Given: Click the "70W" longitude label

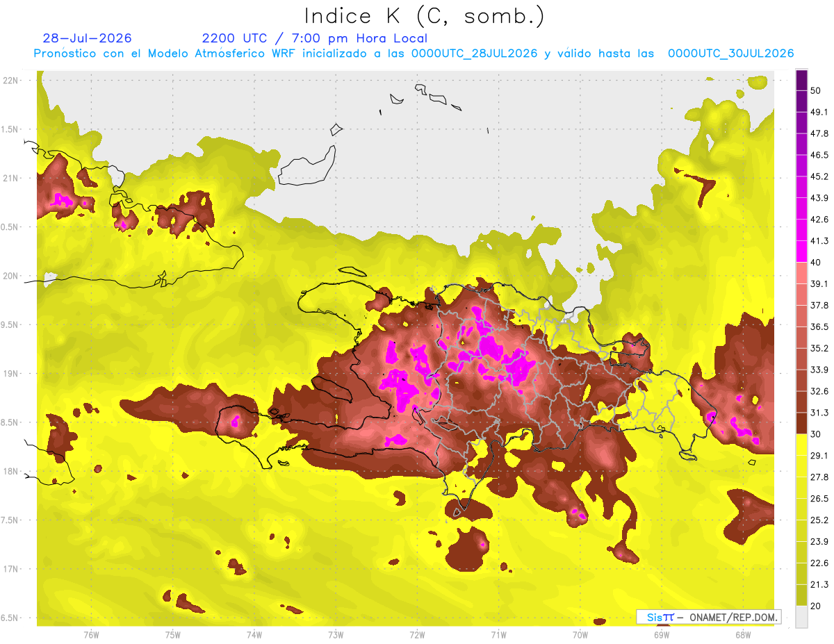Looking at the screenshot, I should [x=580, y=634].
